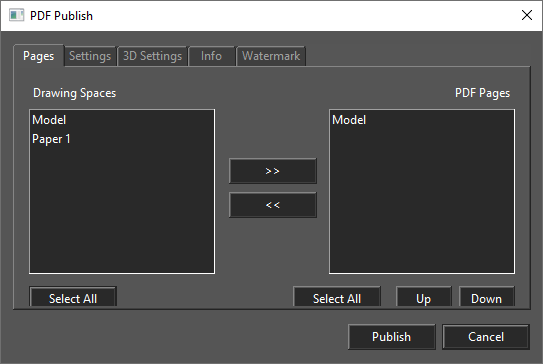Switch to the Watermark tab
Screen dimensions: 543x364
[x=271, y=56]
